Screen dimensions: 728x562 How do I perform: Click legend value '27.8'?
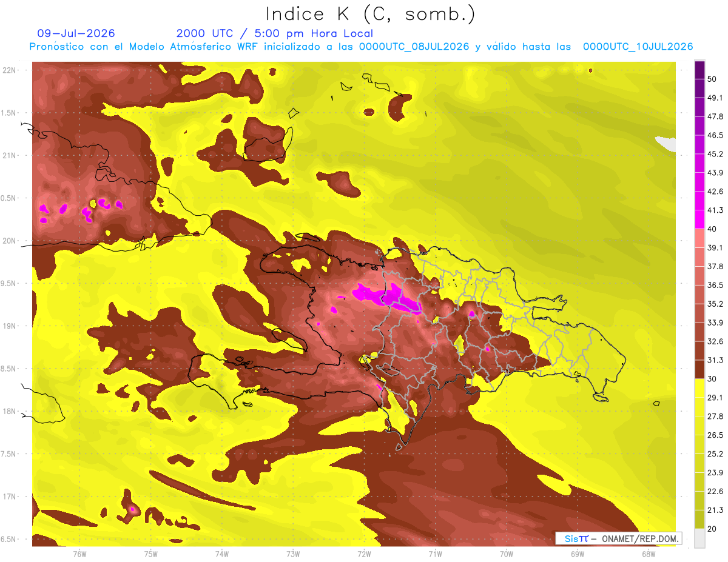coord(715,416)
